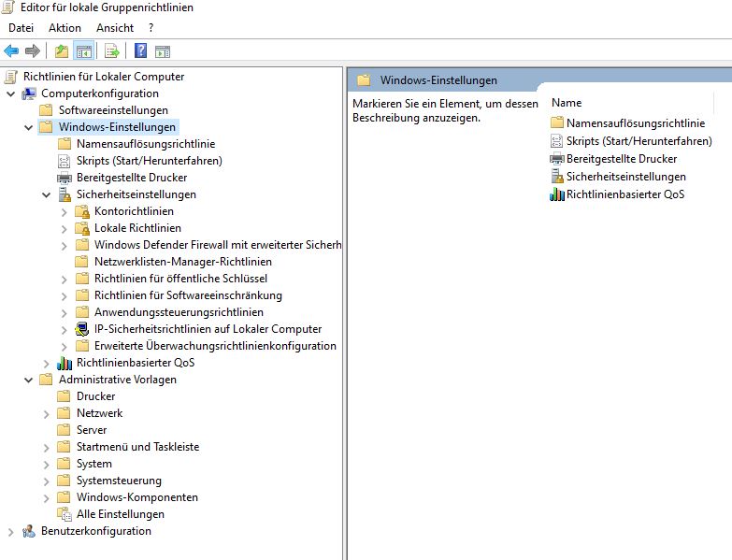The width and height of the screenshot is (732, 560).
Task: Select the Server folder in tree
Action: point(92,430)
